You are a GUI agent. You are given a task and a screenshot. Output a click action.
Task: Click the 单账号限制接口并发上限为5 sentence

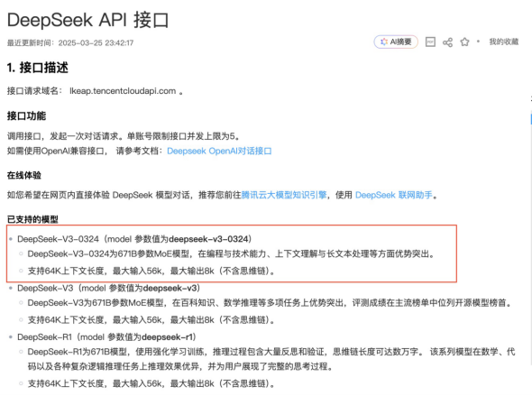184,136
